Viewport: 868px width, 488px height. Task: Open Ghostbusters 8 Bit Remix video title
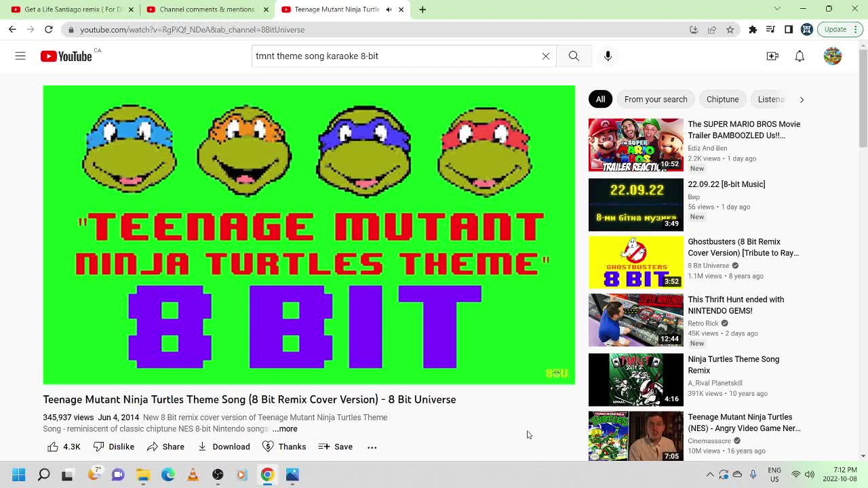[x=743, y=247]
